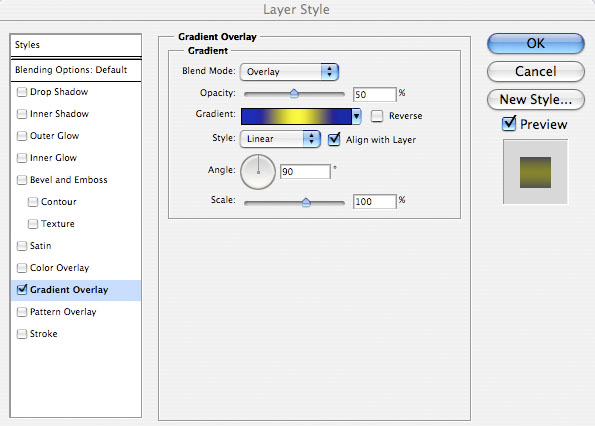Click the angle dial control
Screen dimensions: 595x426
258,171
